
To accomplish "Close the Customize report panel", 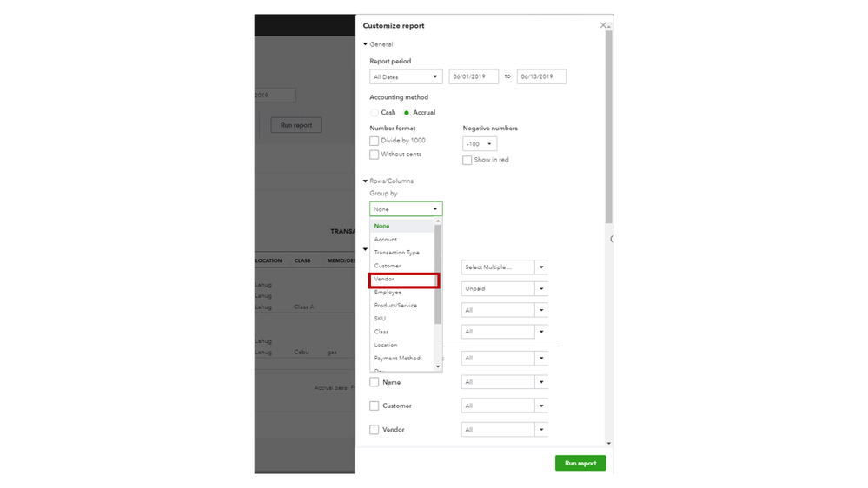I will 603,26.
